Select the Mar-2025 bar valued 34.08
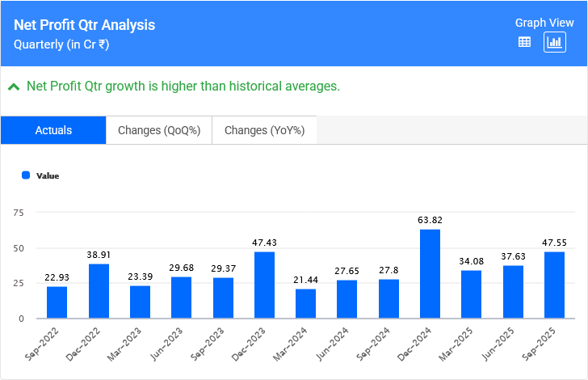The width and height of the screenshot is (588, 380). [x=472, y=294]
